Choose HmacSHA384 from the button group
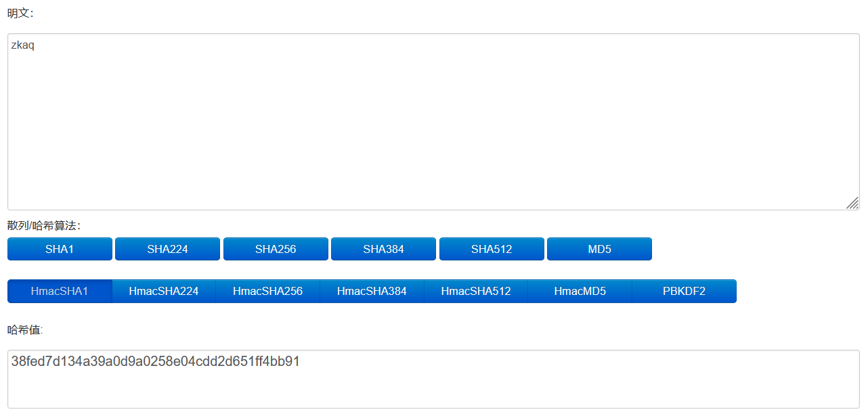The image size is (868, 416). pos(372,292)
